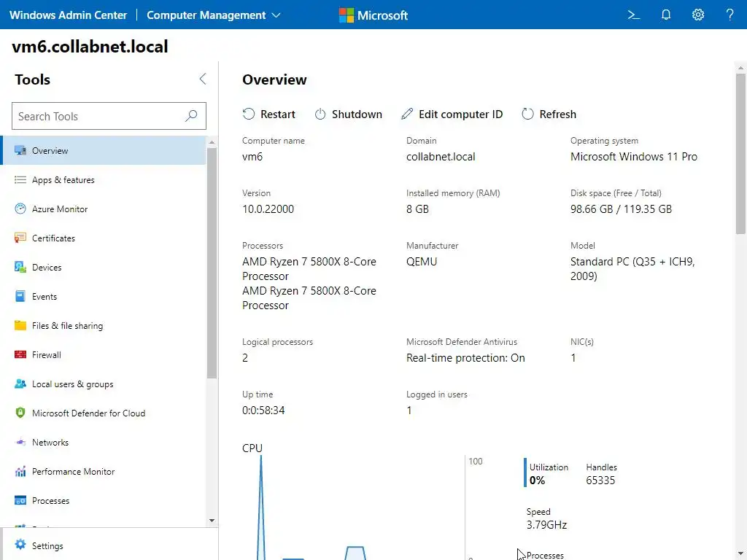This screenshot has height=560, width=747.
Task: Click the Processes icon
Action: pyautogui.click(x=20, y=500)
